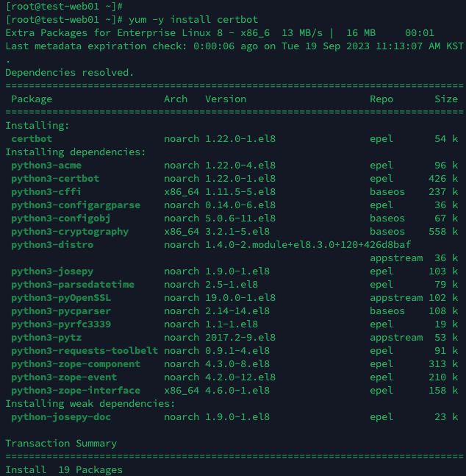Screen dimensions: 466x476
Task: Click version '2.14-14.el8' of pycparser
Action: [x=237, y=311]
